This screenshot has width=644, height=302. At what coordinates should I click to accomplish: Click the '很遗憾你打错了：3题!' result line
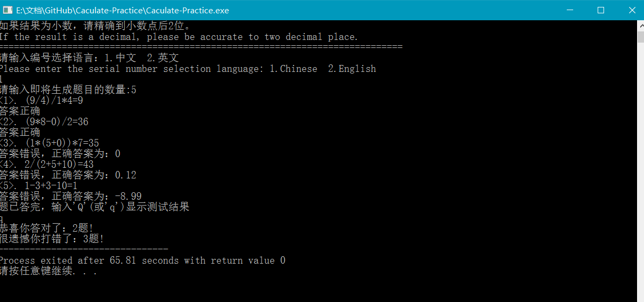[x=52, y=239]
